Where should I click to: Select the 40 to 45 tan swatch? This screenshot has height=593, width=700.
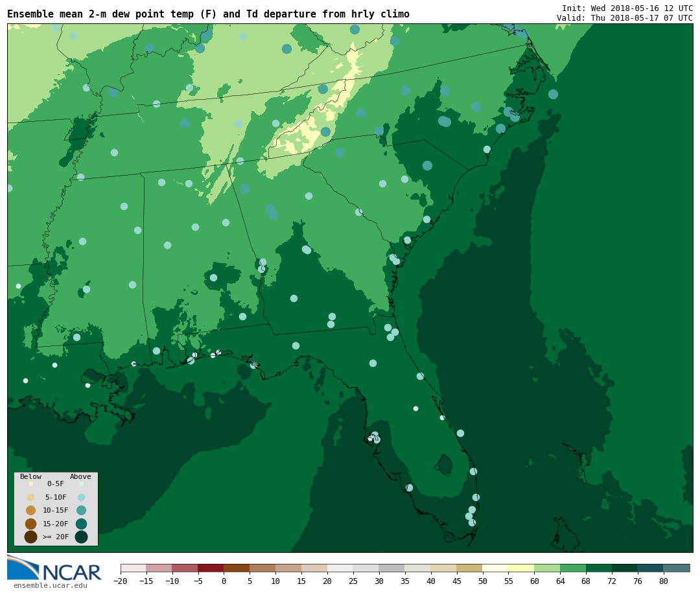(x=444, y=568)
